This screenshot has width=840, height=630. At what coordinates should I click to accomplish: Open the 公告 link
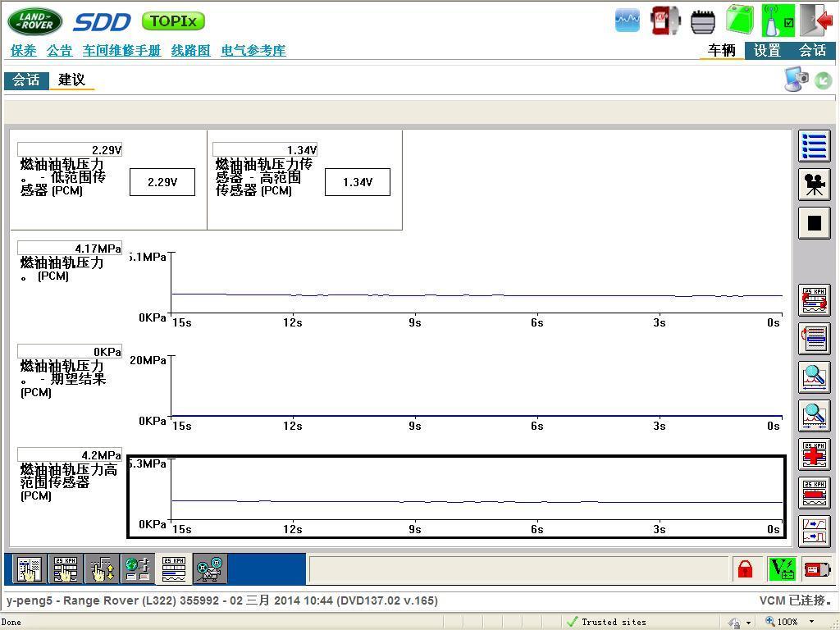pos(59,50)
